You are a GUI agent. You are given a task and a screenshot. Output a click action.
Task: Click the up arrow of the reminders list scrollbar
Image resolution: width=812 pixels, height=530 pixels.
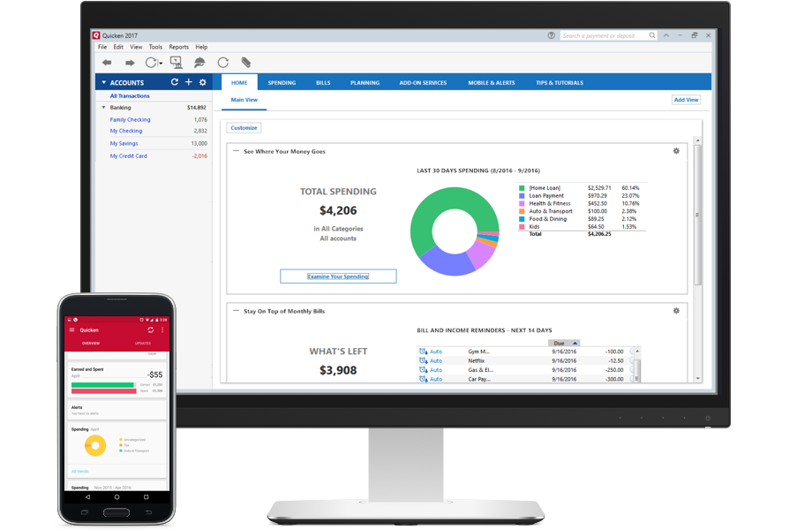(637, 351)
